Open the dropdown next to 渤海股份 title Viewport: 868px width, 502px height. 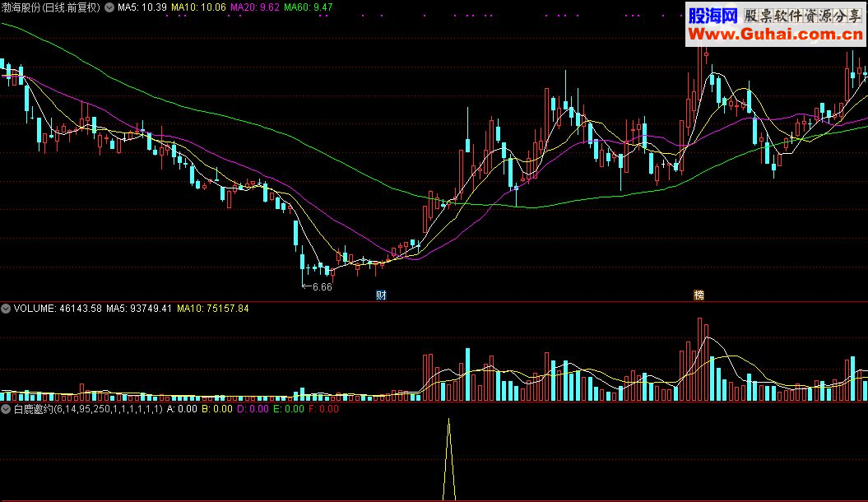tap(109, 7)
